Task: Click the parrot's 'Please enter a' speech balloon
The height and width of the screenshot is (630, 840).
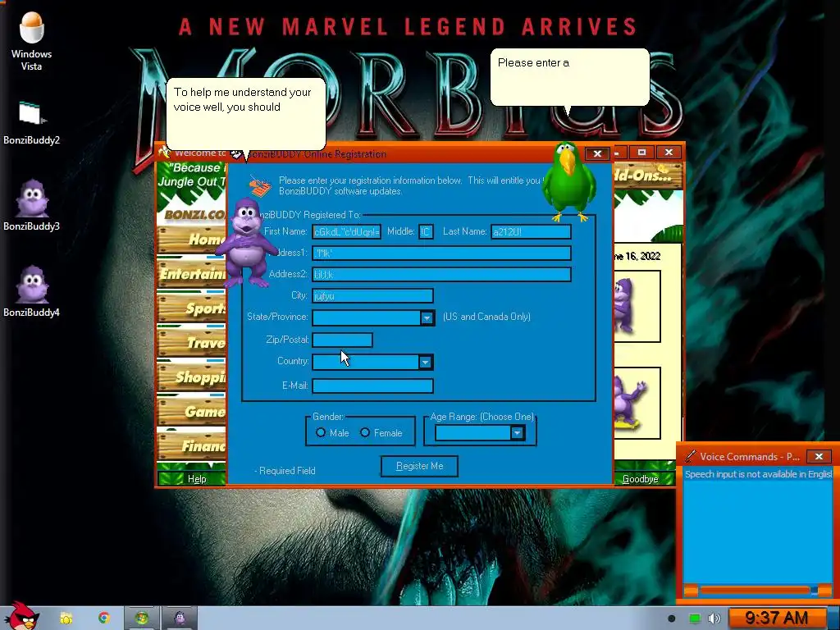Action: [x=570, y=77]
